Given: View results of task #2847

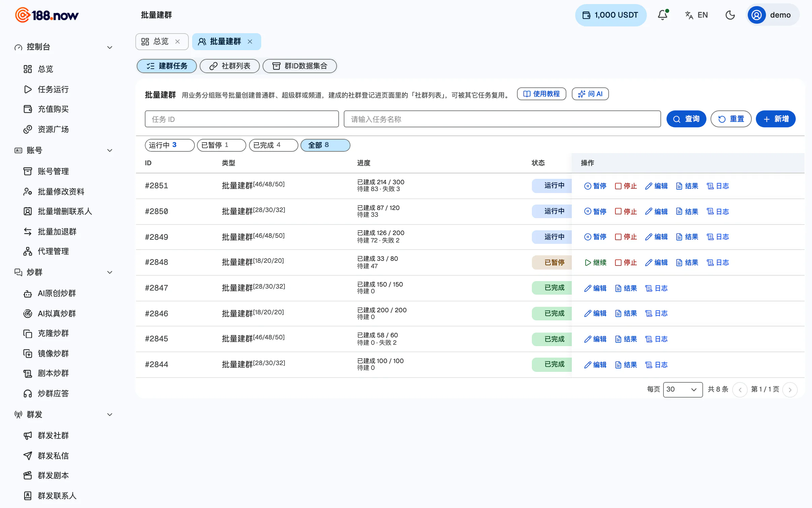Looking at the screenshot, I should tap(626, 288).
